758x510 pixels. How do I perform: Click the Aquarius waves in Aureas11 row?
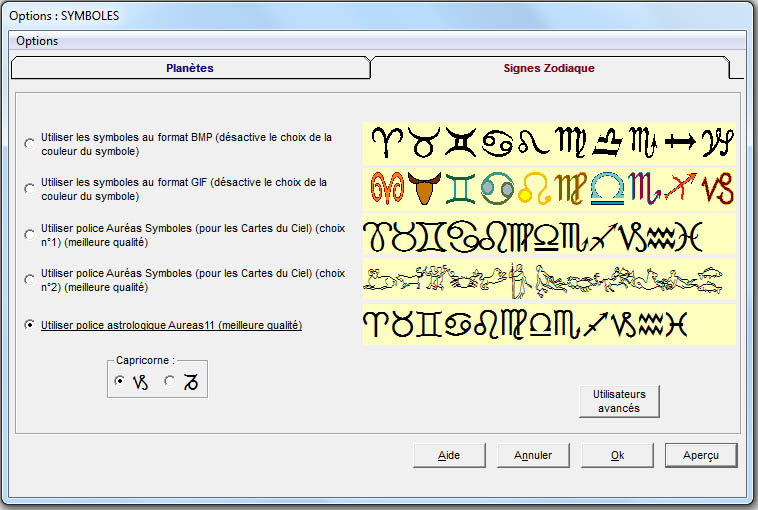(x=651, y=324)
